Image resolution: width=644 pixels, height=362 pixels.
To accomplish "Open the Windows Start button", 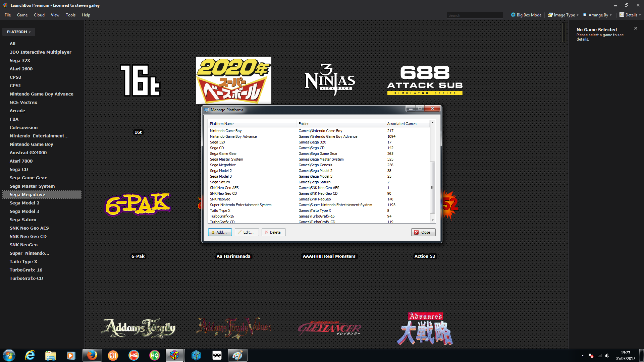I will (9, 355).
